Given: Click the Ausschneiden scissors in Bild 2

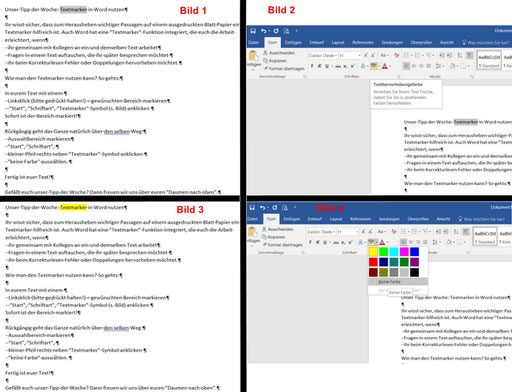Looking at the screenshot, I should click(x=265, y=53).
